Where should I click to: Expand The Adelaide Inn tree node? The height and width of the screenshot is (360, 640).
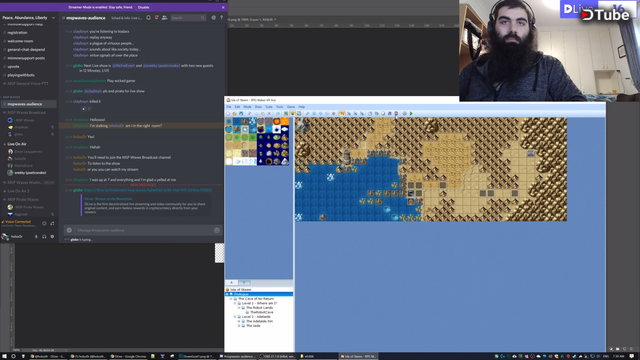(239, 321)
